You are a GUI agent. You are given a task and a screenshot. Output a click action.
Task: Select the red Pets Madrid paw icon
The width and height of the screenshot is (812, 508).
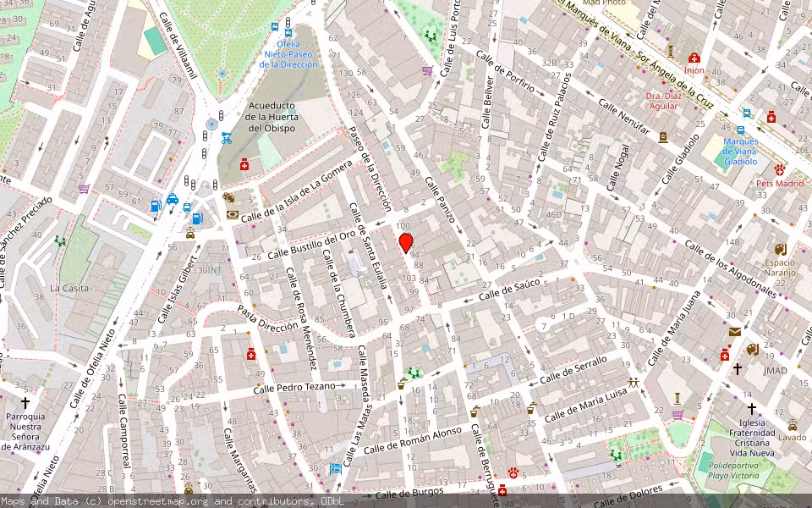pyautogui.click(x=779, y=170)
